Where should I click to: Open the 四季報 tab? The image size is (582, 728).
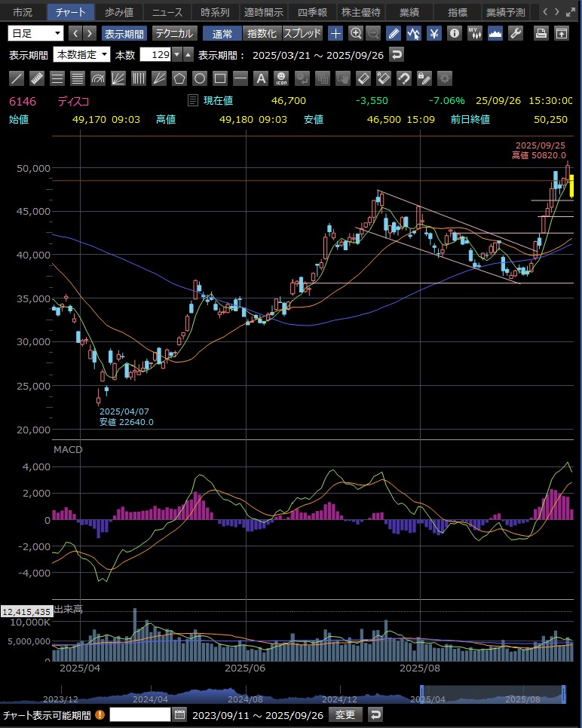(x=311, y=12)
